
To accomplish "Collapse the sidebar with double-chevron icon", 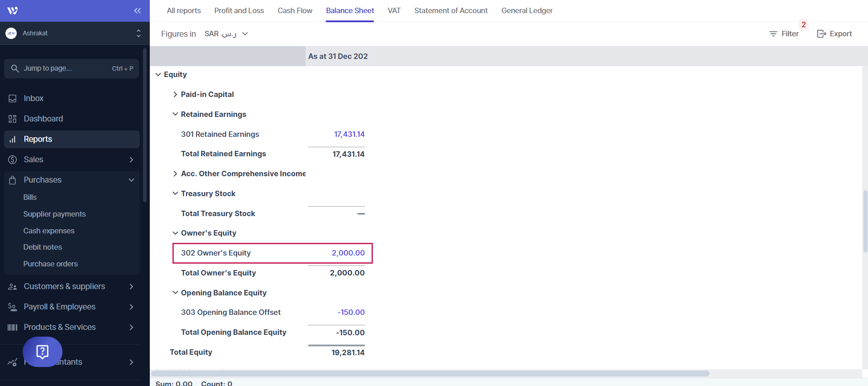I will tap(137, 10).
